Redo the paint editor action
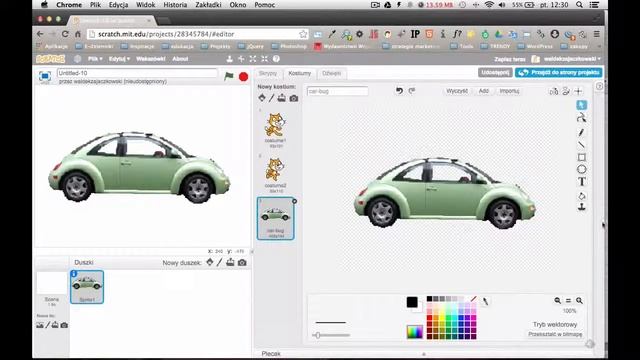The height and width of the screenshot is (360, 640). click(412, 91)
